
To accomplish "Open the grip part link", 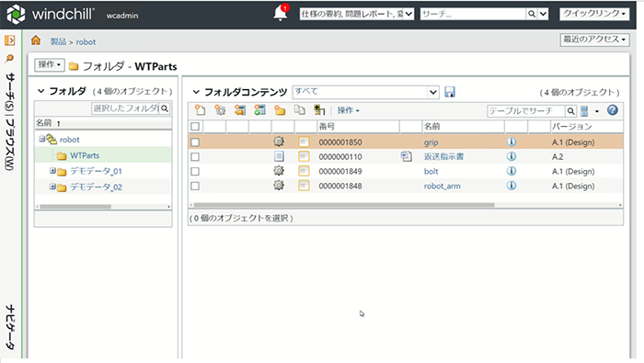I will [431, 142].
